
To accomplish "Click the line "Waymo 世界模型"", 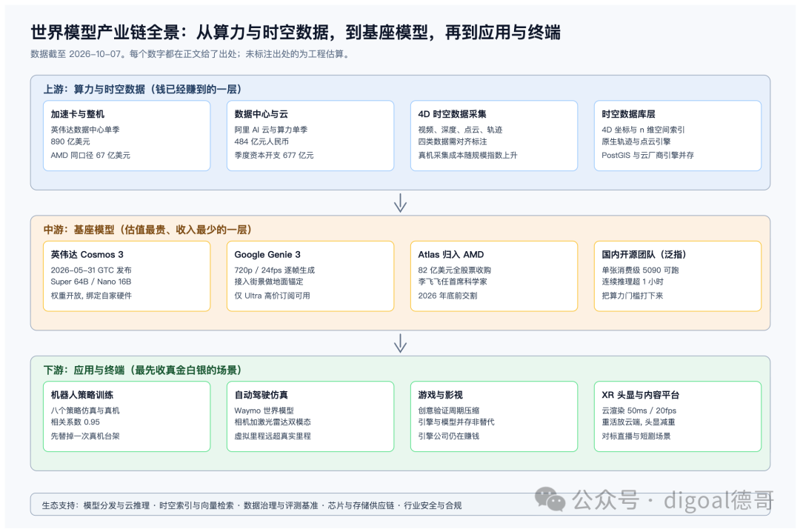I will pos(264,410).
